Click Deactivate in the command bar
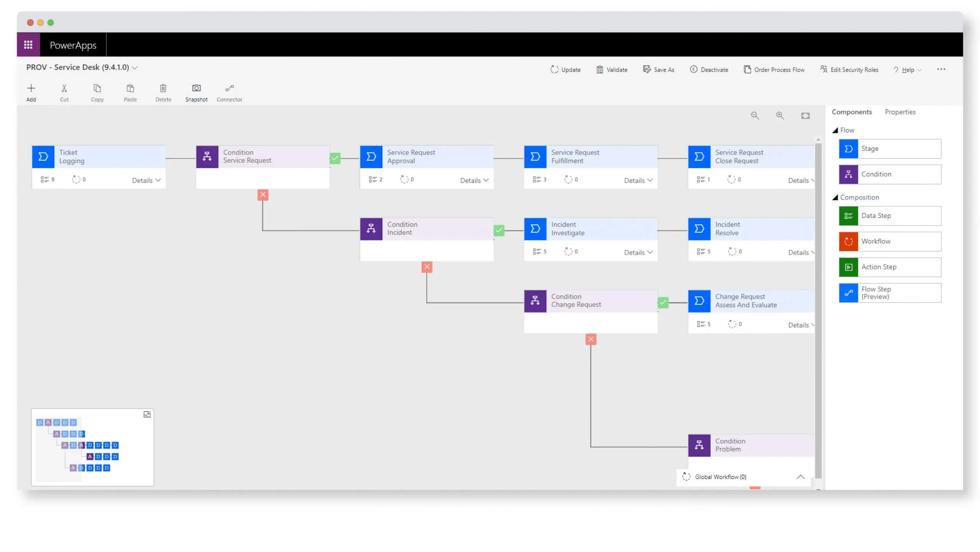Screen dimensions: 980x552 (709, 70)
